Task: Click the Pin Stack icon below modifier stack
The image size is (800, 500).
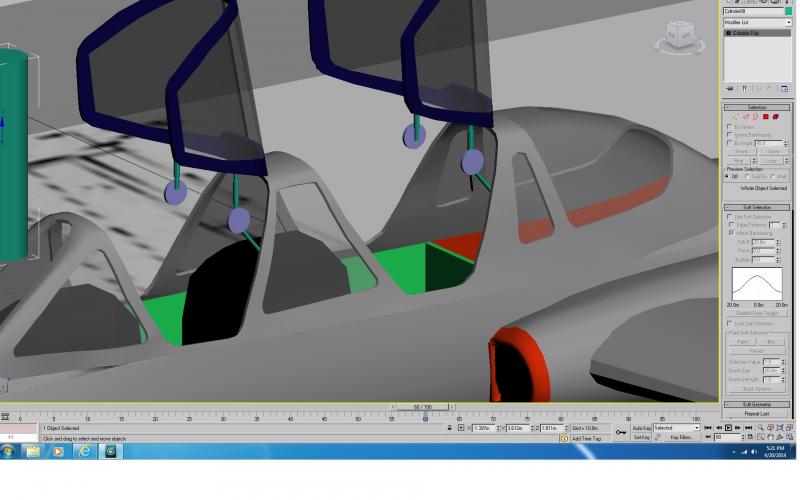Action: click(x=730, y=89)
